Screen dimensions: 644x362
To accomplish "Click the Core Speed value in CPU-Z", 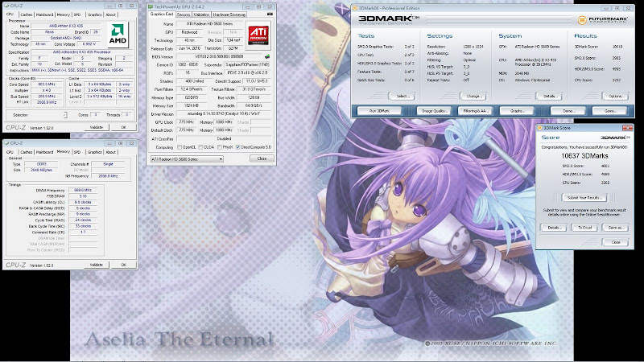I will [48, 84].
